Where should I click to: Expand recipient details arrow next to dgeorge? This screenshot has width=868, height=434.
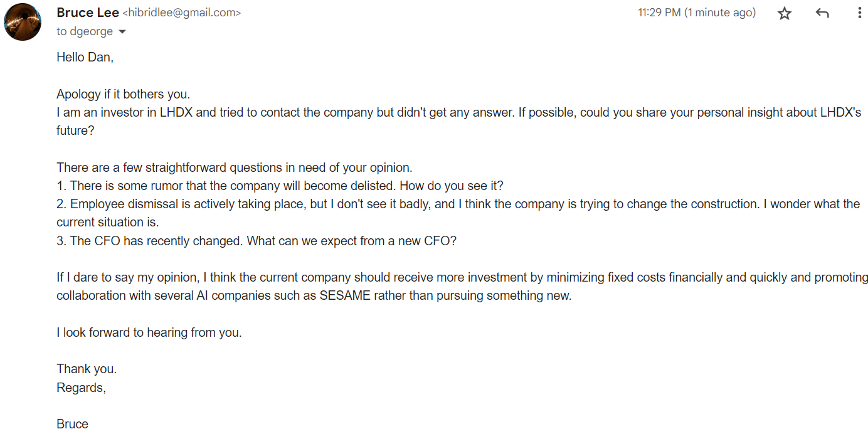tap(122, 32)
